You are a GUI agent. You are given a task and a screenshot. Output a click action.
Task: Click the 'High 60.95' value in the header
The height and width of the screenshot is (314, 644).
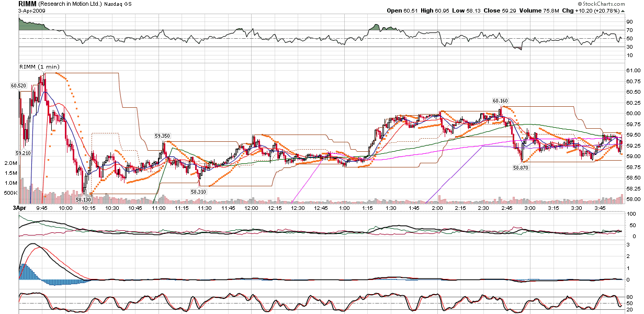click(x=436, y=10)
